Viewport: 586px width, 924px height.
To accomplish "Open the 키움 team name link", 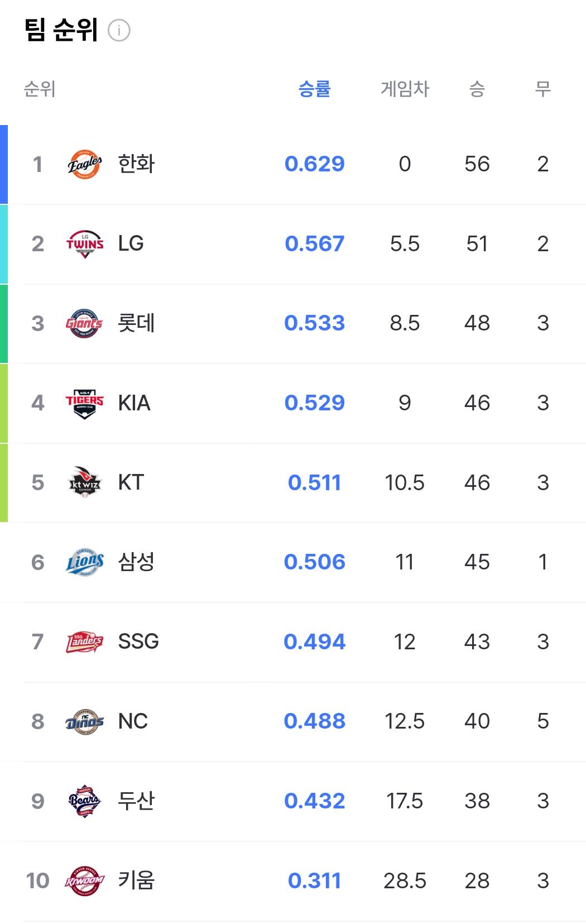I will pos(136,881).
